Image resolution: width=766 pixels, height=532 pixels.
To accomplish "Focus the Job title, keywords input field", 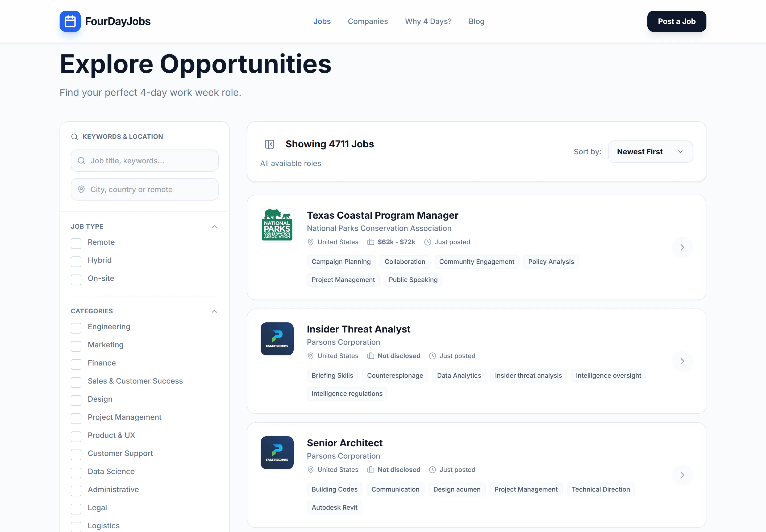I will [x=144, y=161].
